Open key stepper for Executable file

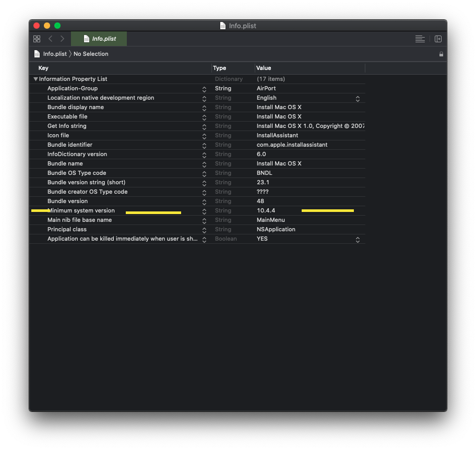[204, 117]
